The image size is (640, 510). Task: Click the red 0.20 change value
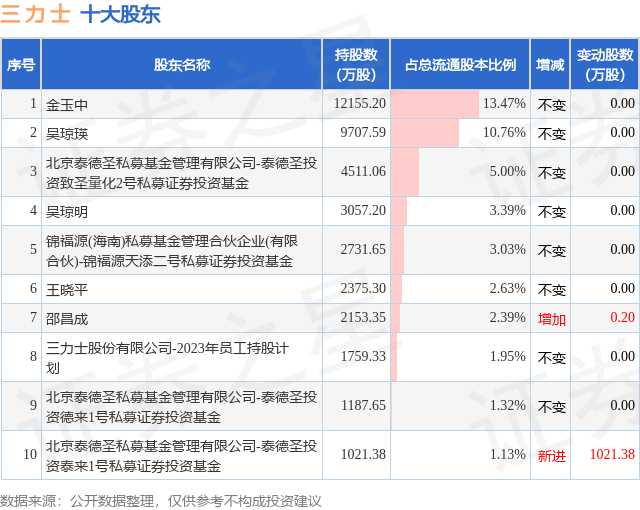pyautogui.click(x=622, y=317)
